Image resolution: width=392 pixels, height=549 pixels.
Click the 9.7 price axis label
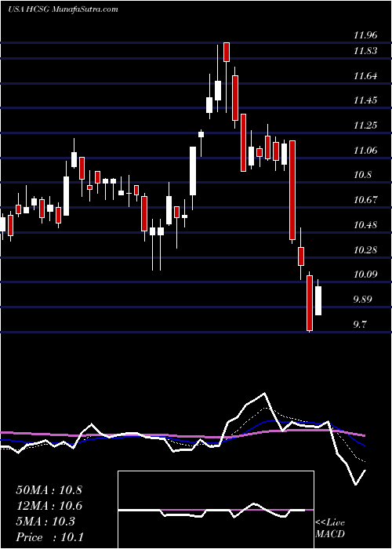click(361, 325)
